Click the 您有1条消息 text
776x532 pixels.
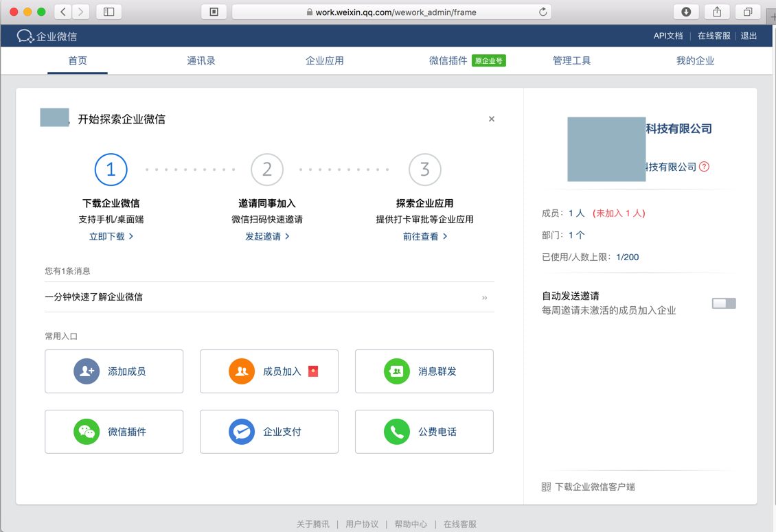pos(67,270)
